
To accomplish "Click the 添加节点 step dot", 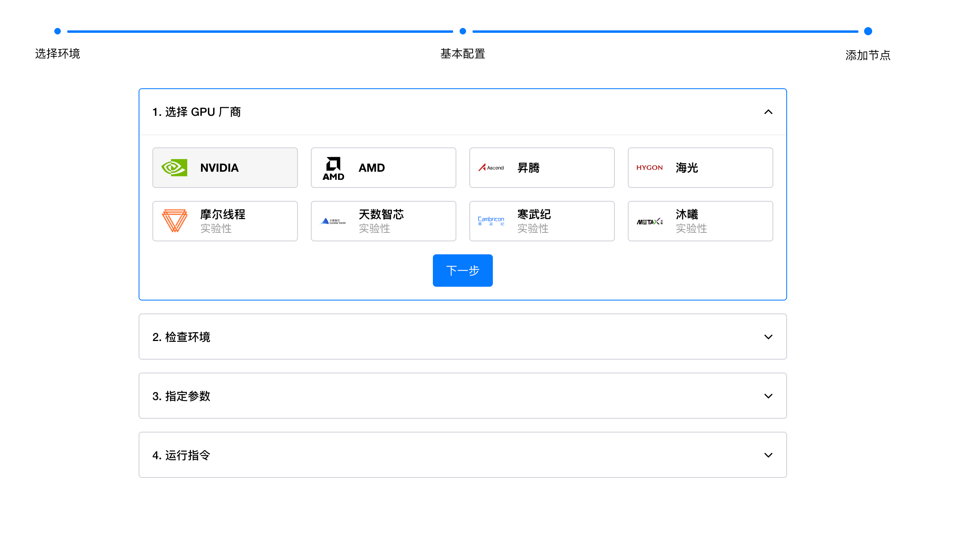I will pyautogui.click(x=868, y=31).
